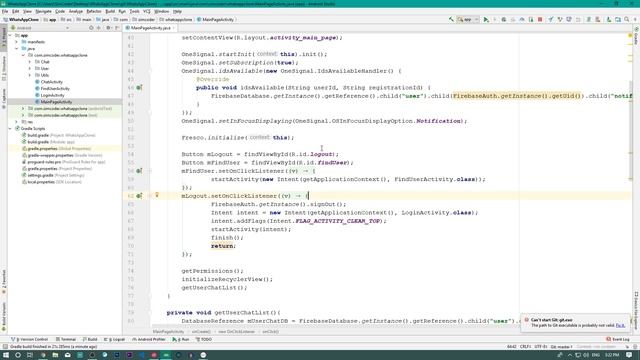The width and height of the screenshot is (640, 360).
Task: Toggle the Captures tool window side tab
Action: [x=4, y=98]
